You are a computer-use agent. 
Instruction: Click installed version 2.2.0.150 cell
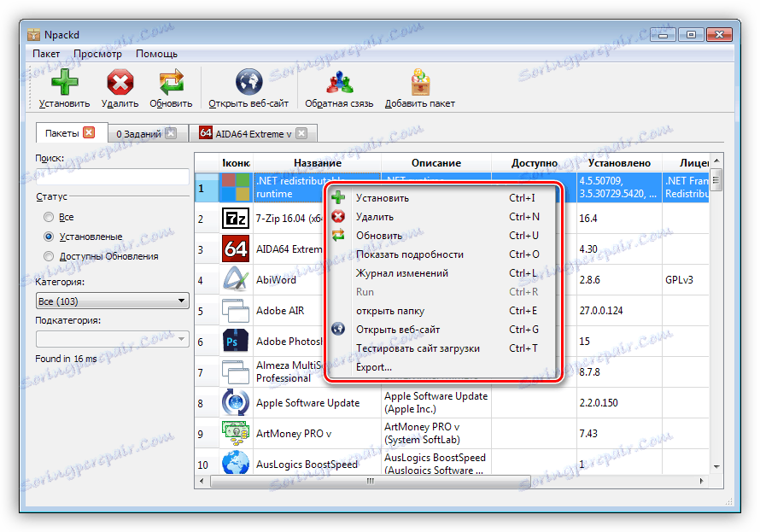click(x=619, y=403)
